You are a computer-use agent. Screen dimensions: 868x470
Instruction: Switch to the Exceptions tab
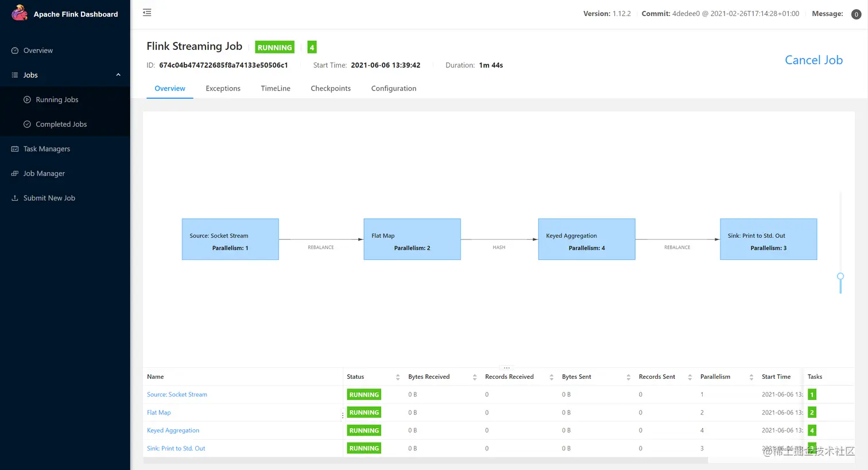point(223,88)
